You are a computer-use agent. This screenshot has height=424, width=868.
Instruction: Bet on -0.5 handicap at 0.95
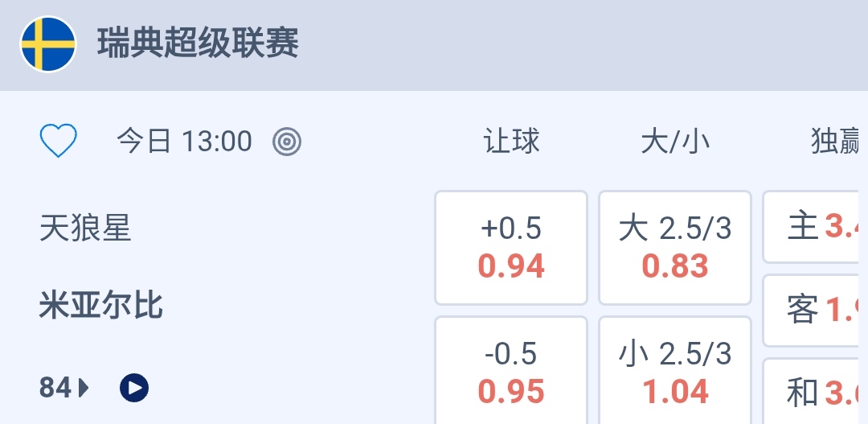pyautogui.click(x=511, y=373)
